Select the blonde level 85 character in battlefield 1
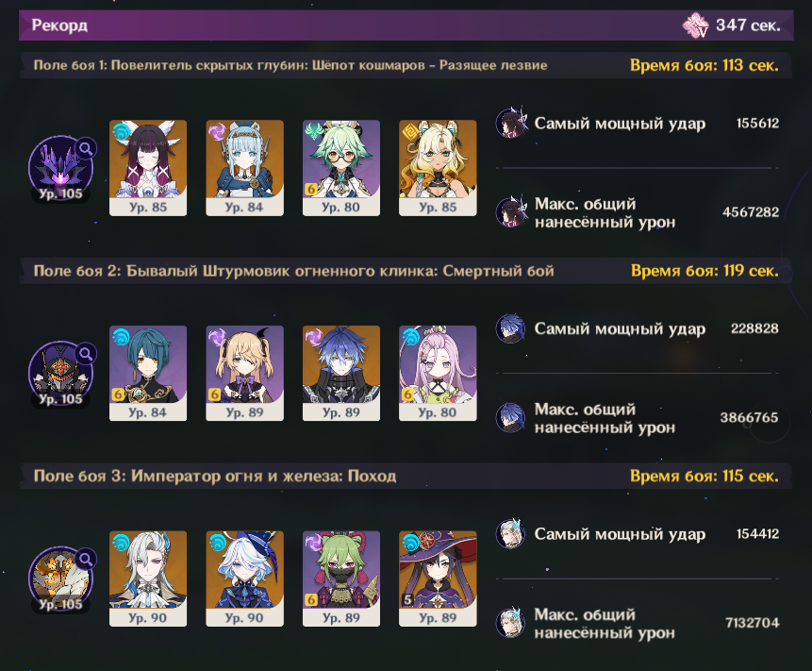The width and height of the screenshot is (812, 671). (438, 168)
